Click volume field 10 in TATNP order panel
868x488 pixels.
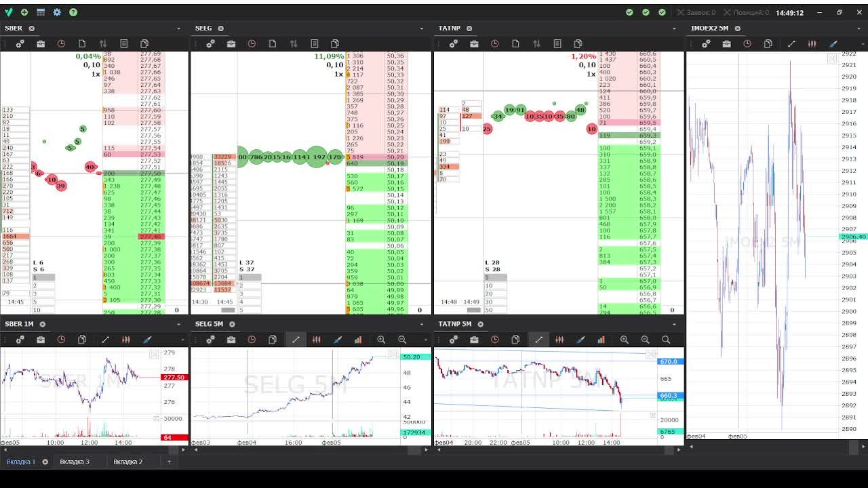point(496,286)
